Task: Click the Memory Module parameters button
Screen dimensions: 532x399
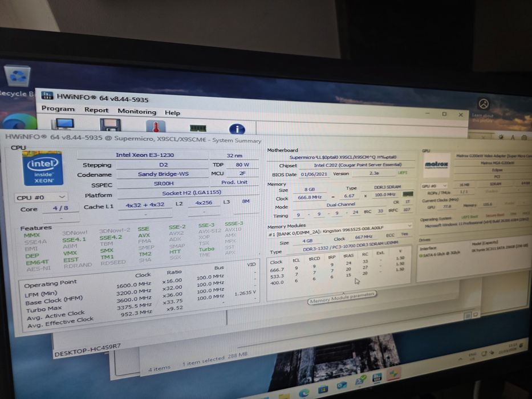Action: coord(342,298)
